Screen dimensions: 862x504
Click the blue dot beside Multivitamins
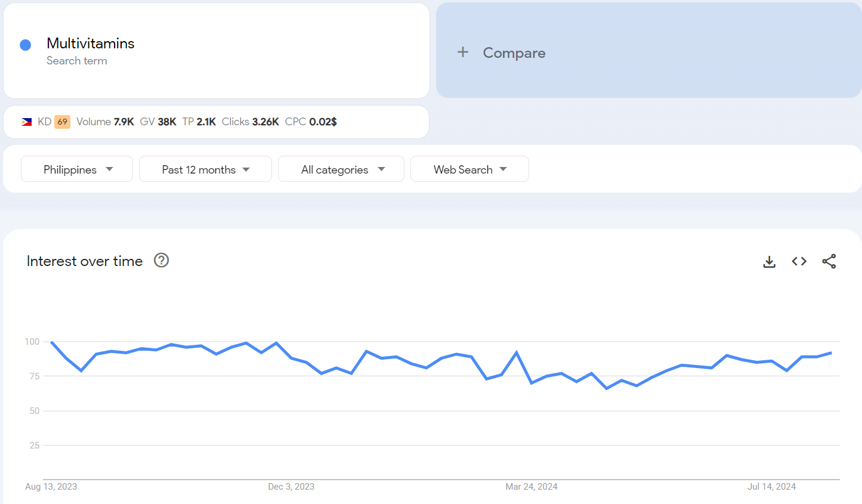point(26,45)
